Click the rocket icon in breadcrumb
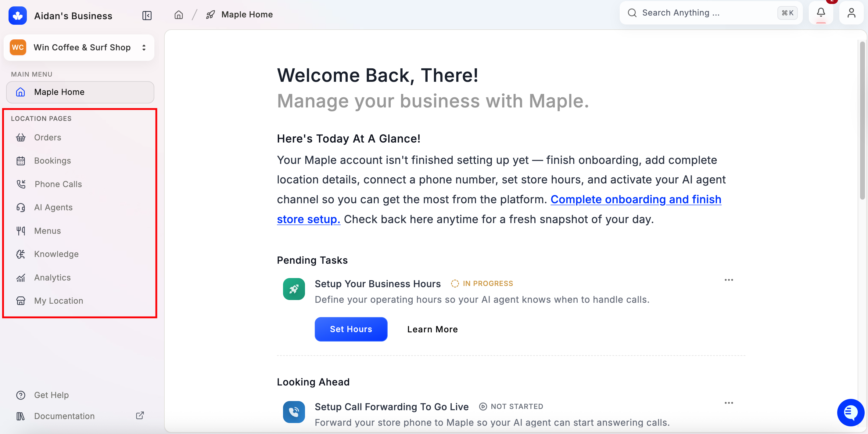 click(210, 15)
